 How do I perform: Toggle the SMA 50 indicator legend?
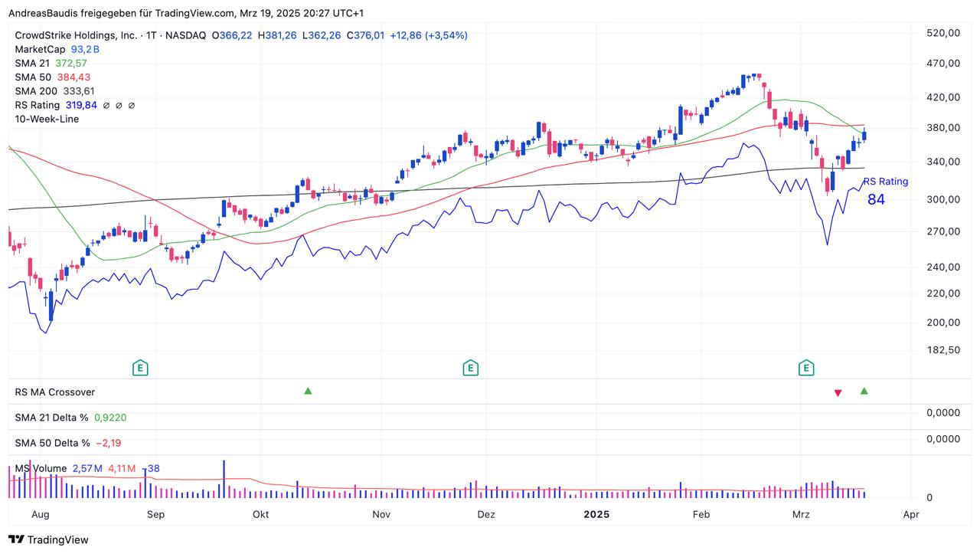point(33,77)
